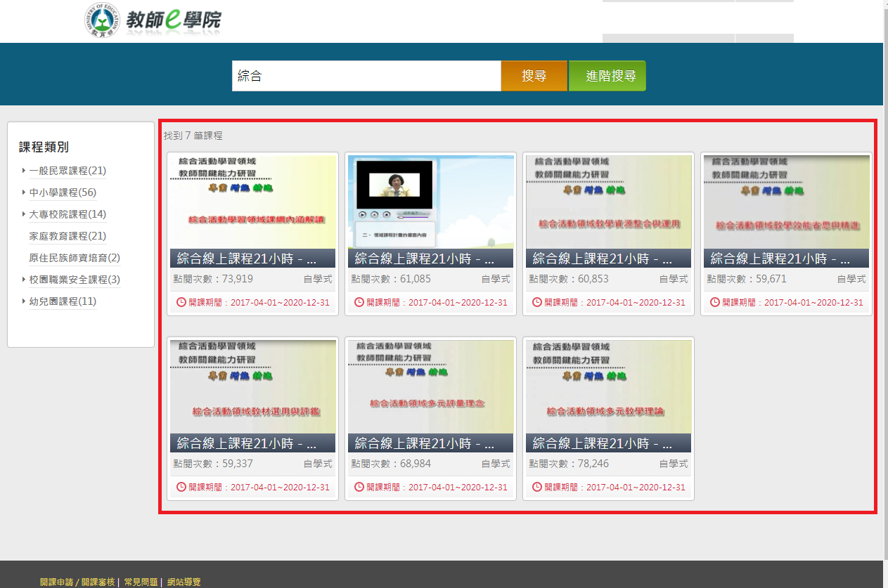
Task: Open the course thumbnail with video player preview
Action: pos(430,202)
